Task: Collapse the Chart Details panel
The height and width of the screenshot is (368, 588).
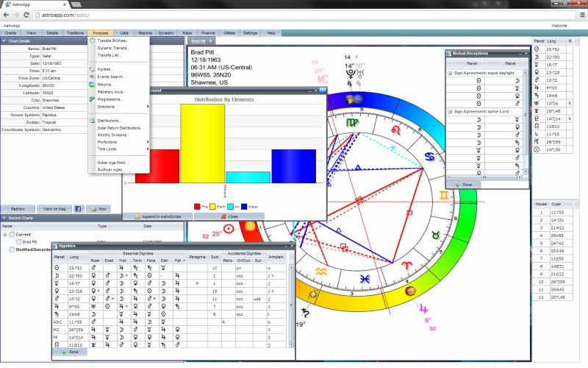Action: point(4,41)
